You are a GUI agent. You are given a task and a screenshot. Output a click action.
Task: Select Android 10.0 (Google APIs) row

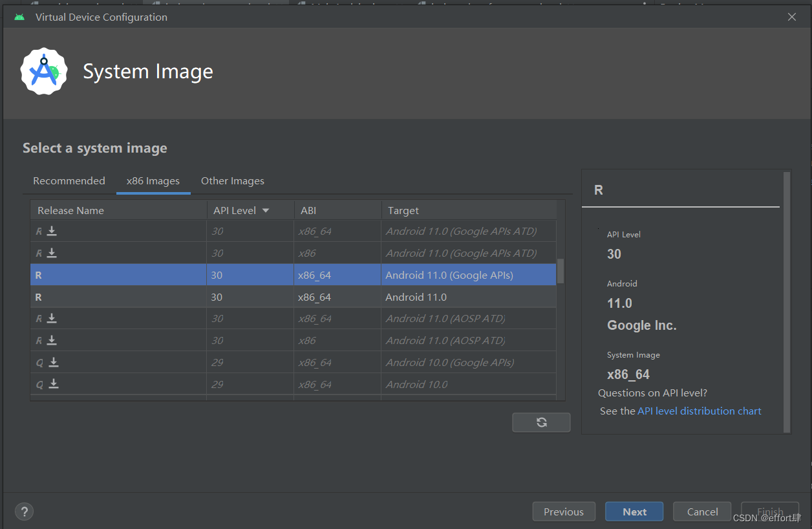(294, 362)
